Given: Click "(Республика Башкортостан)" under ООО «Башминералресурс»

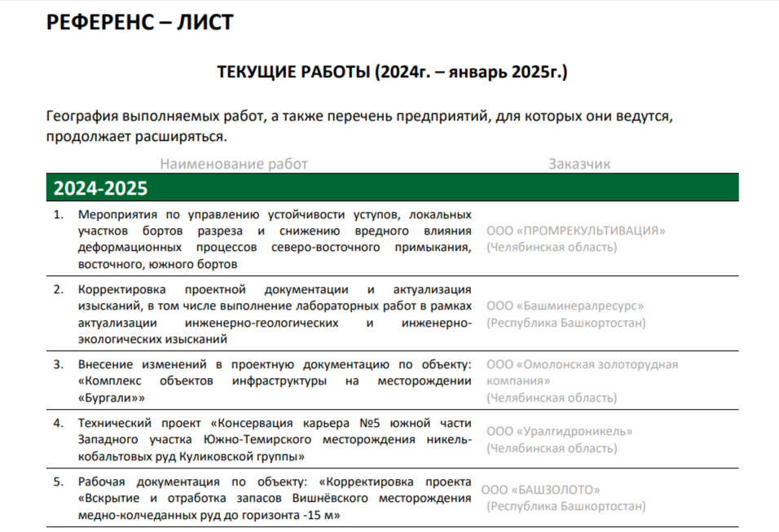Looking at the screenshot, I should [x=566, y=323].
